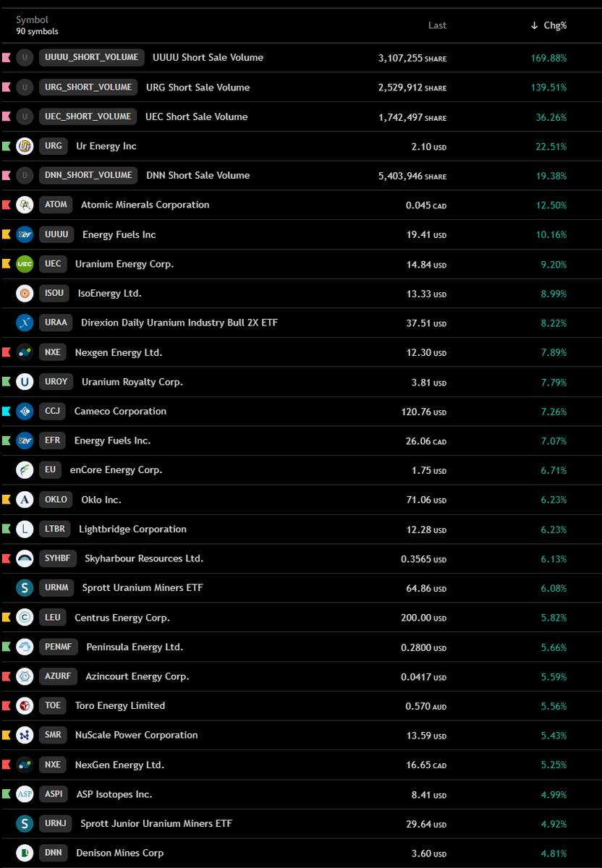This screenshot has width=602, height=868.
Task: Click UUUU Short Sale Volume name
Action: (208, 58)
